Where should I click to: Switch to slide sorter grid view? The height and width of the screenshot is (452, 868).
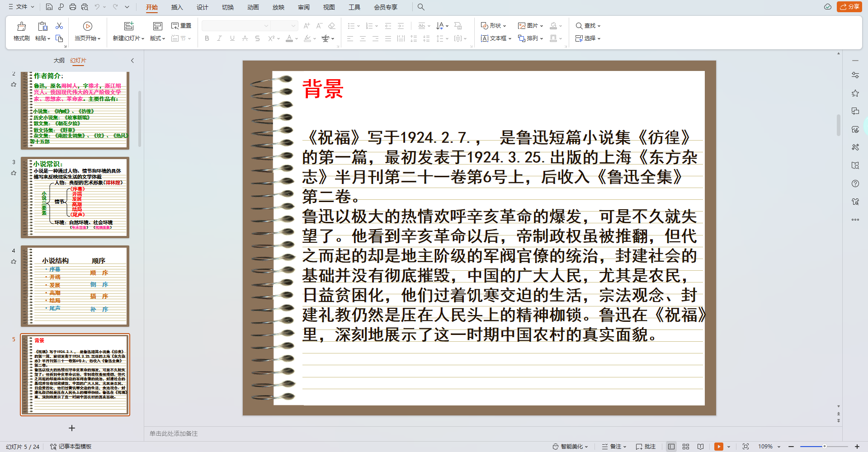pos(686,447)
